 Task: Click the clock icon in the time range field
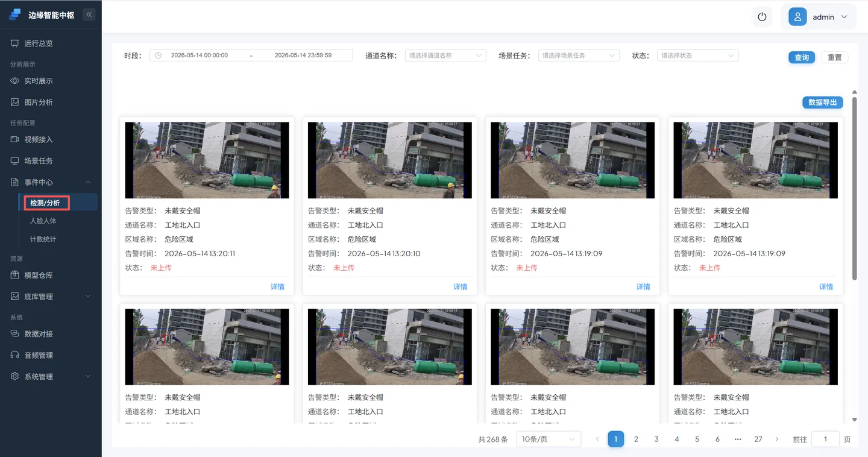(x=159, y=55)
